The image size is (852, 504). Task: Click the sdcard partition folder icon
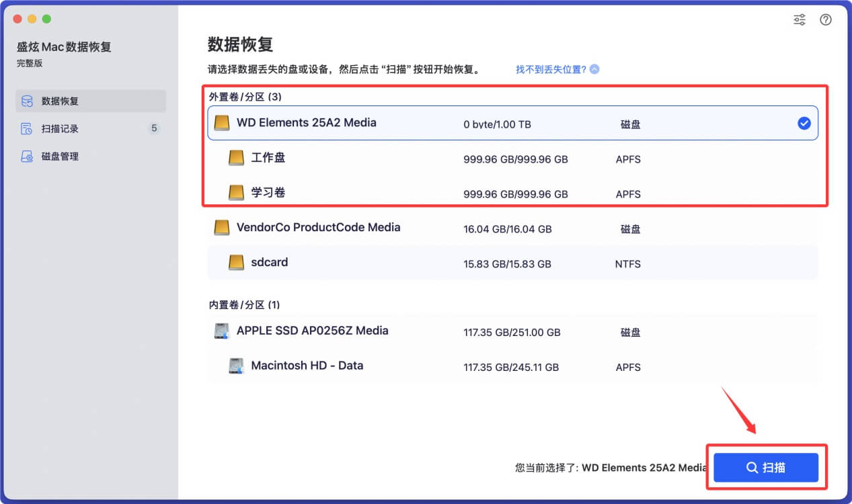click(236, 263)
